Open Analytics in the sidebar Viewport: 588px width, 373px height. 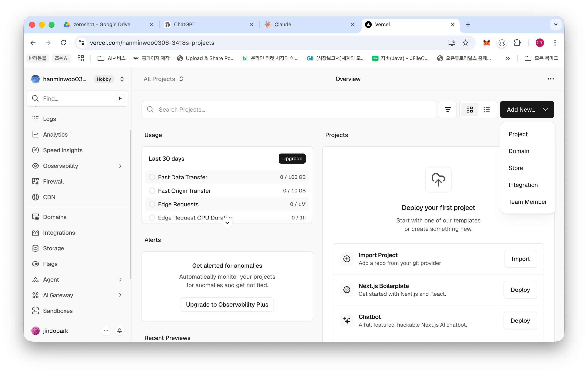pyautogui.click(x=77, y=134)
